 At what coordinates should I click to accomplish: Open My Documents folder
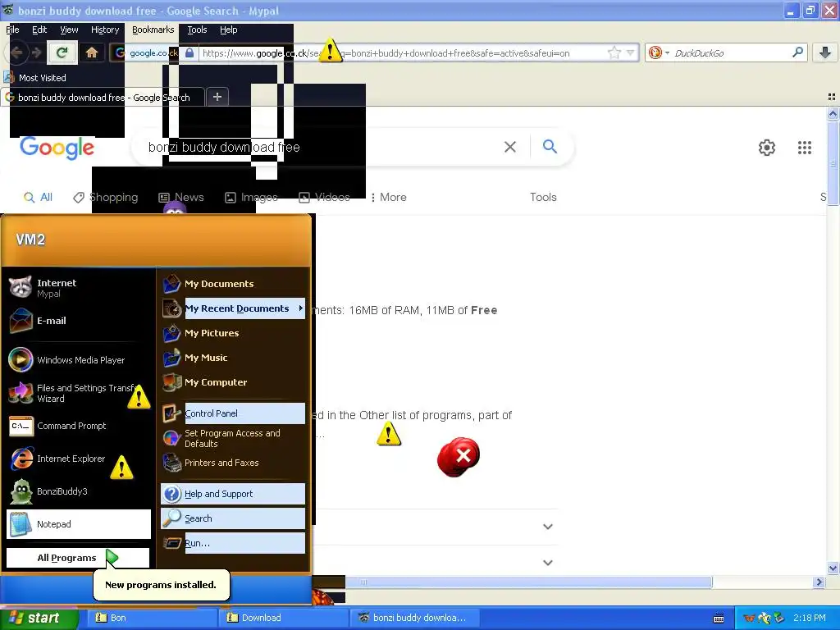pyautogui.click(x=233, y=284)
